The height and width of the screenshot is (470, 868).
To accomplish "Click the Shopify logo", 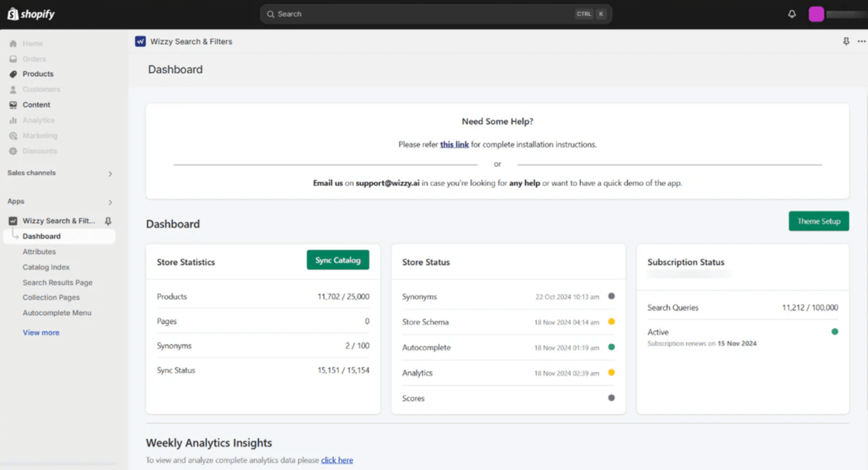I will pos(30,13).
